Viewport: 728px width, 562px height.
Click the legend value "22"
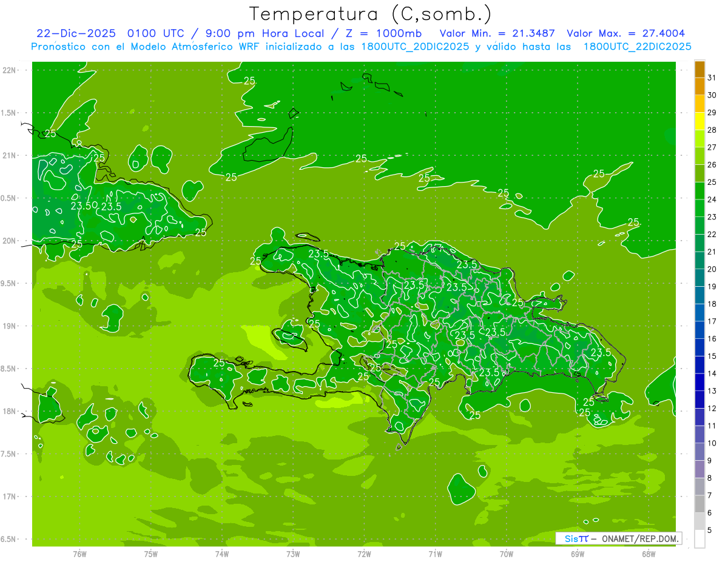(x=712, y=234)
